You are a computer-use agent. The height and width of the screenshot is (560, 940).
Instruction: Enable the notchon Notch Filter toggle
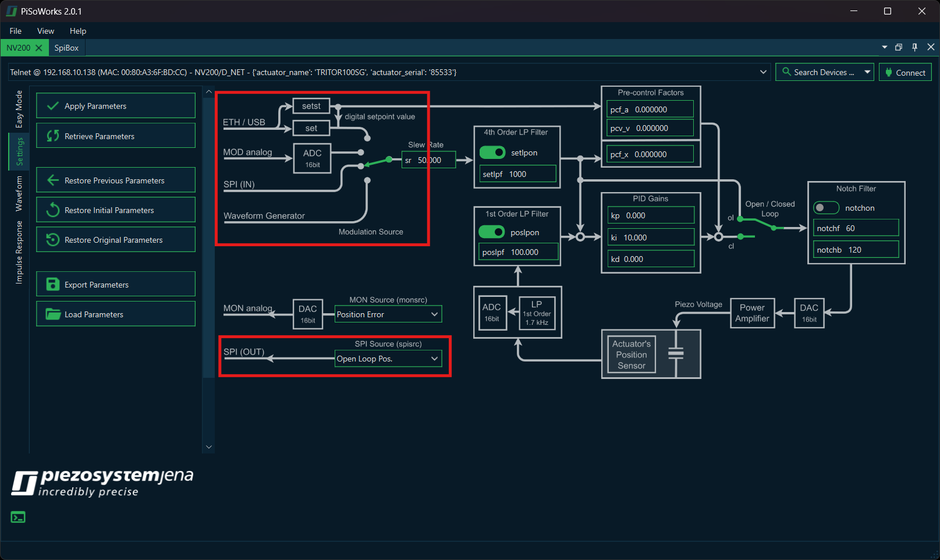tap(826, 207)
